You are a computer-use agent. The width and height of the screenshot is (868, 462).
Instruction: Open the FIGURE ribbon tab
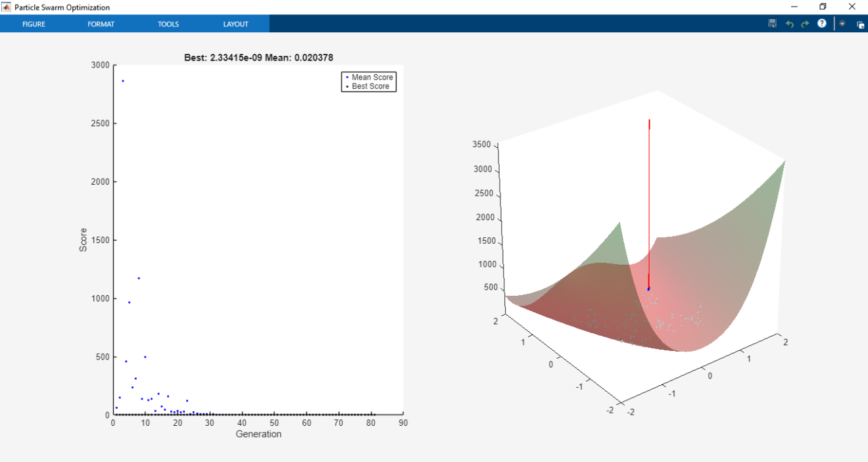(x=34, y=24)
